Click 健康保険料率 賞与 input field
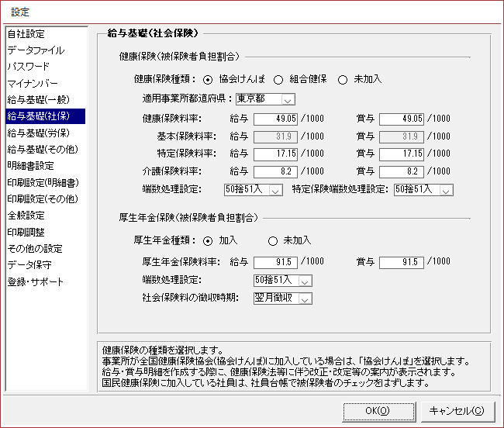Screen dimensions: 504x428 [402, 119]
